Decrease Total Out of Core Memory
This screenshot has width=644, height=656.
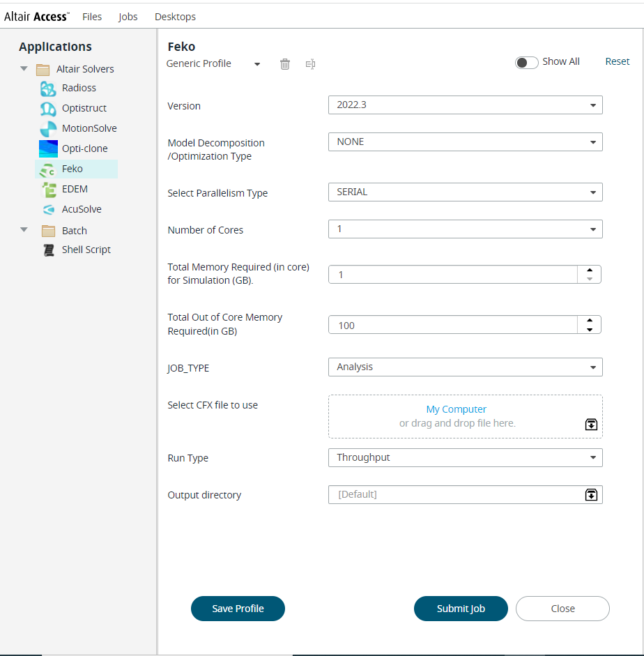coord(589,330)
